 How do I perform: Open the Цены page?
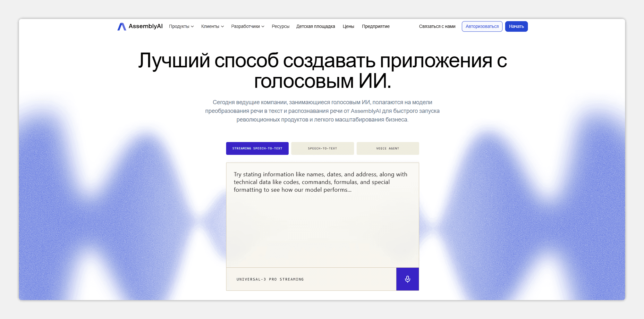(348, 27)
